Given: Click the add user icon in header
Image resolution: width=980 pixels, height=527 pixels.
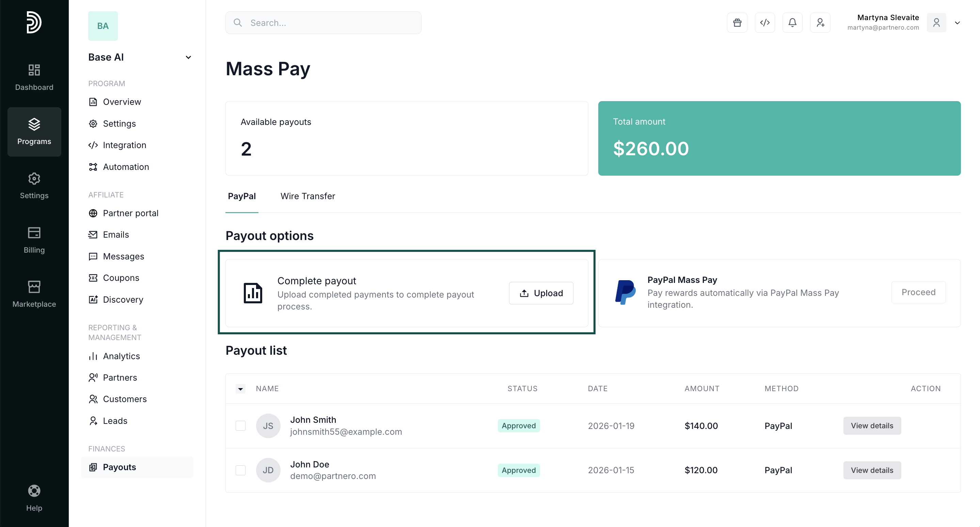Looking at the screenshot, I should click(820, 23).
